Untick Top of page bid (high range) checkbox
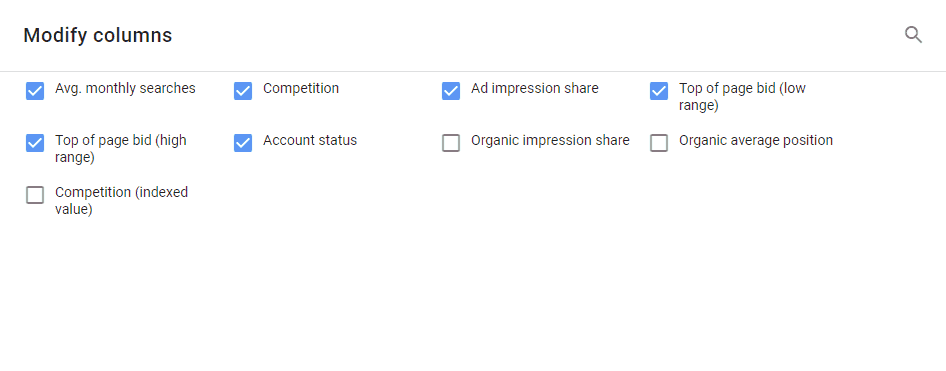The height and width of the screenshot is (371, 946). 35,143
